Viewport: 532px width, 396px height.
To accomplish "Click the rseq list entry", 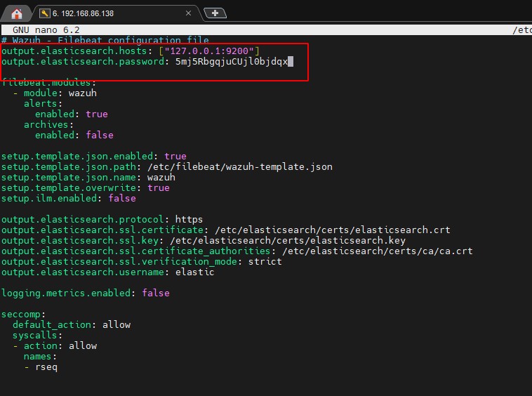I will tap(46, 367).
